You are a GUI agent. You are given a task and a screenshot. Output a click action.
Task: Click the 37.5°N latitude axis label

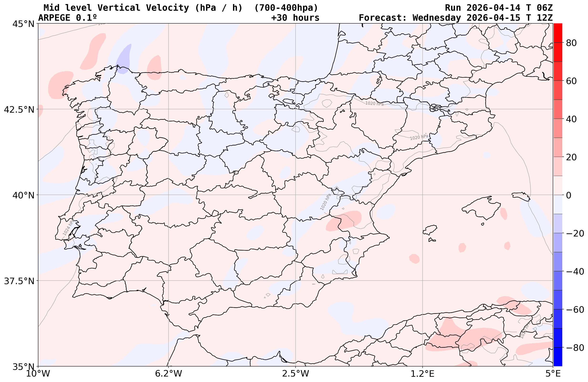pyautogui.click(x=19, y=281)
